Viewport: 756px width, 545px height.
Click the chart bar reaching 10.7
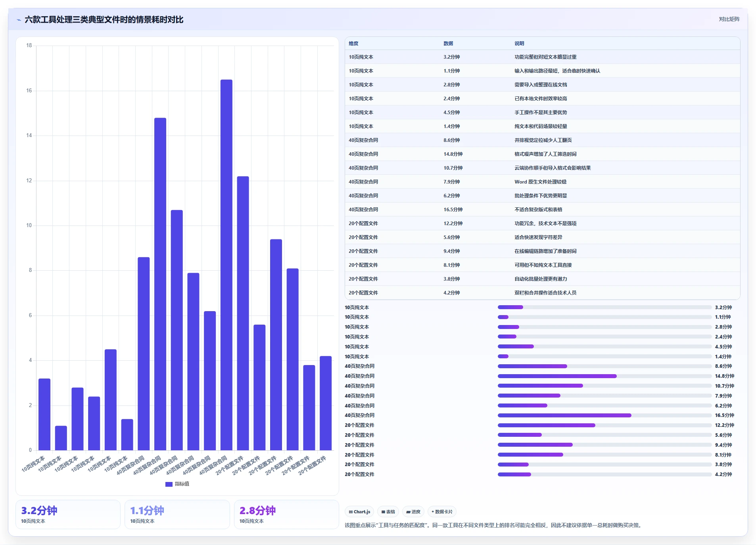pos(177,330)
